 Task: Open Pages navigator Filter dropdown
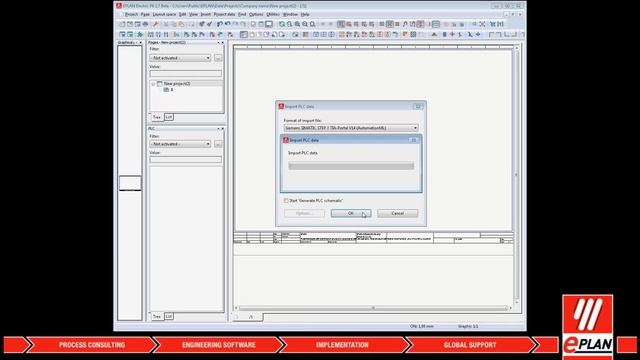click(180, 58)
